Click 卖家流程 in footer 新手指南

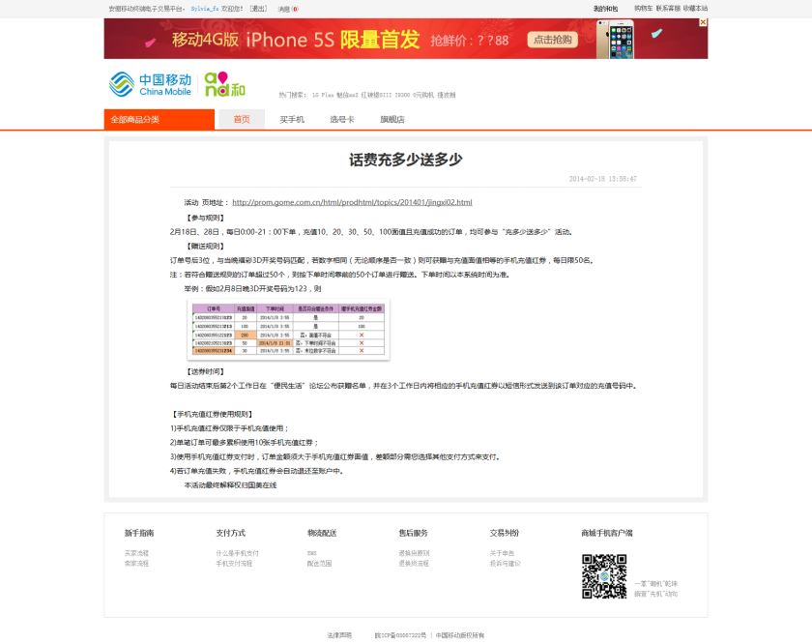click(x=136, y=563)
